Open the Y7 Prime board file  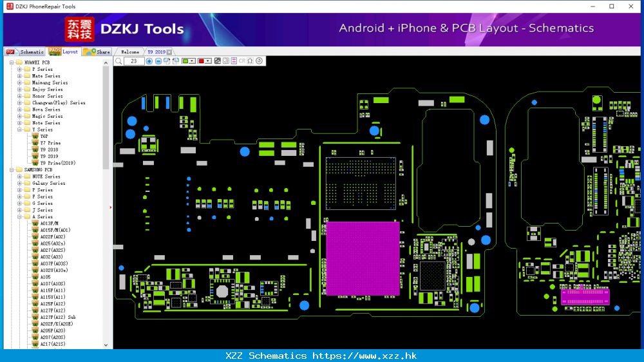coord(50,143)
